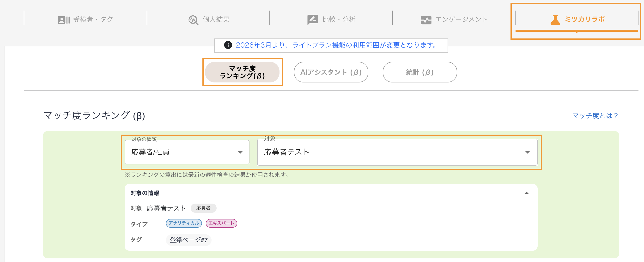This screenshot has width=644, height=262.
Task: Click the 比較・分析 chart note icon
Action: pyautogui.click(x=312, y=20)
